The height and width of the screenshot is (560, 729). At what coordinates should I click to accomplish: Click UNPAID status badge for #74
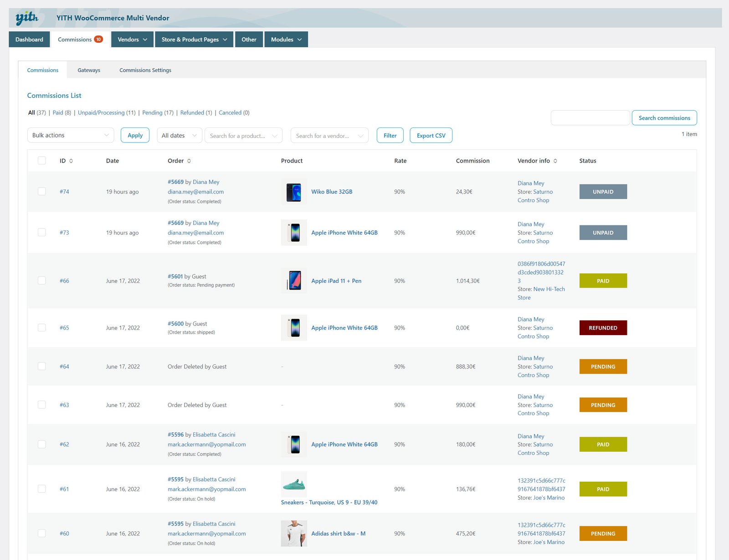tap(603, 192)
